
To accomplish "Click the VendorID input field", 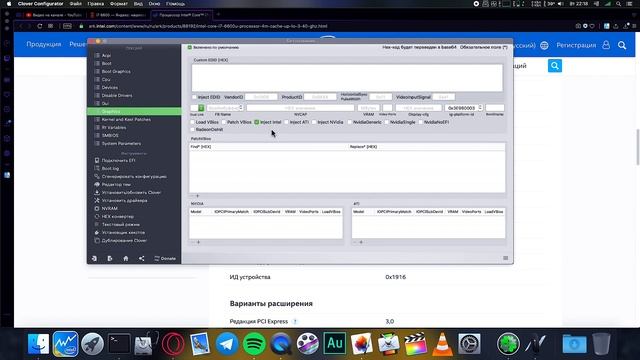I will 261,97.
